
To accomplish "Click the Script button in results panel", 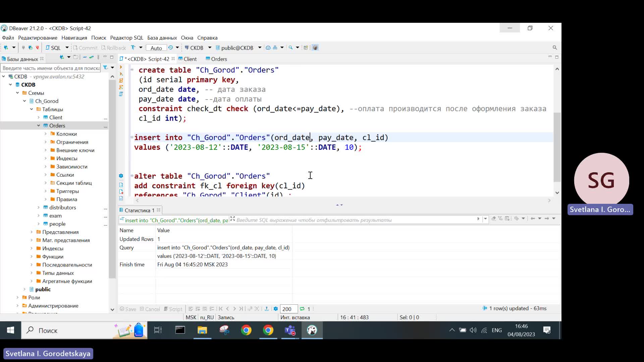I will (173, 309).
